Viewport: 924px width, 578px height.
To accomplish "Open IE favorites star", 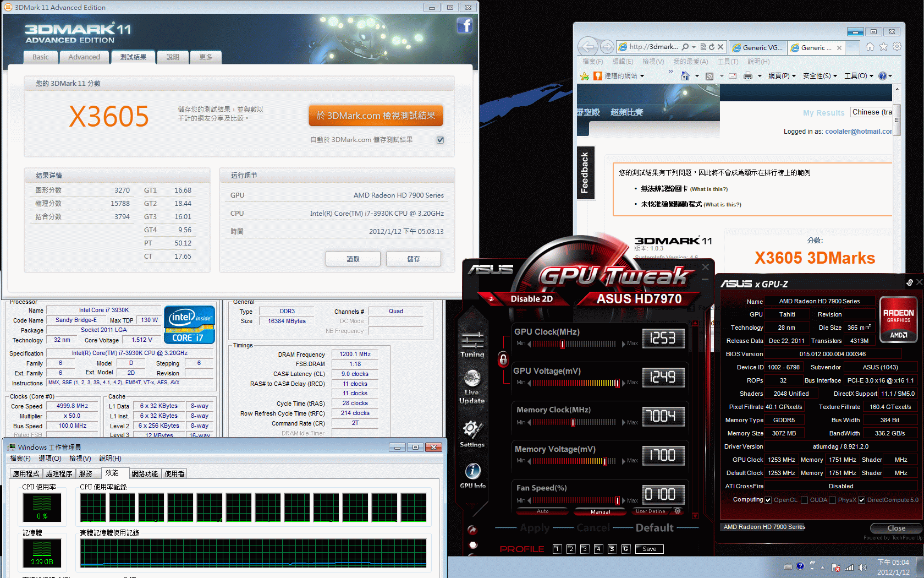I will point(883,47).
